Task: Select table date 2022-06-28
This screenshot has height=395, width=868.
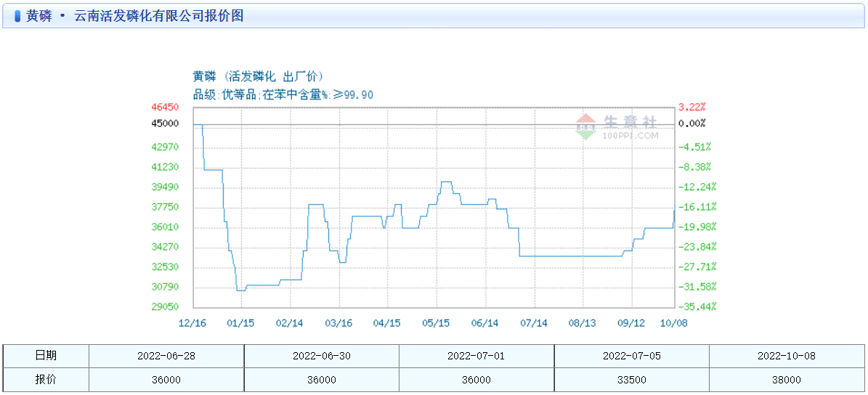Action: [166, 356]
